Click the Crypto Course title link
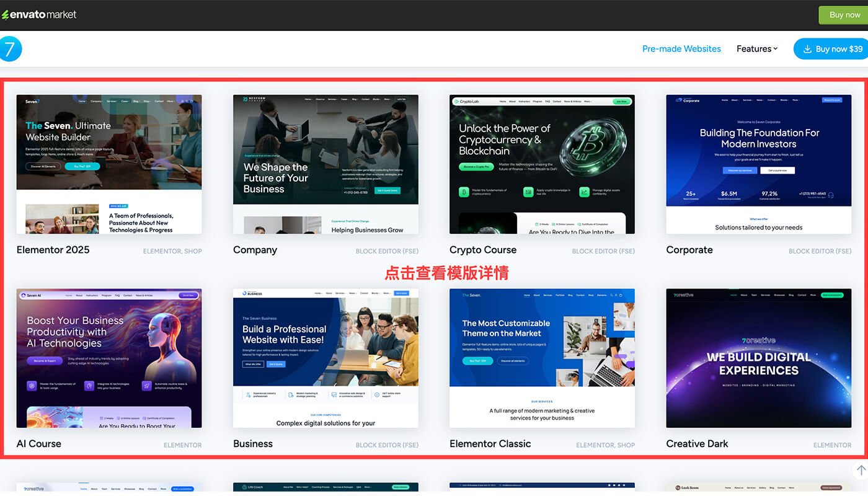 (x=483, y=250)
